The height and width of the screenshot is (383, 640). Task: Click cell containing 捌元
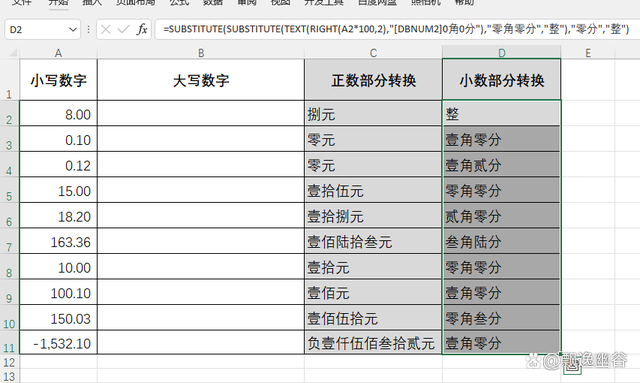[373, 114]
